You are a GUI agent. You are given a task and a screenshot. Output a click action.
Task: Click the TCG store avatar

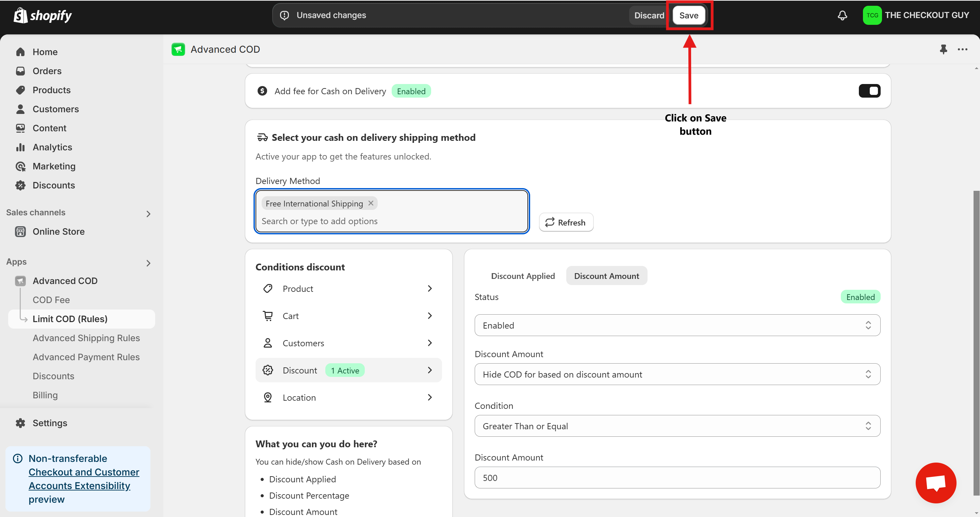pyautogui.click(x=872, y=15)
